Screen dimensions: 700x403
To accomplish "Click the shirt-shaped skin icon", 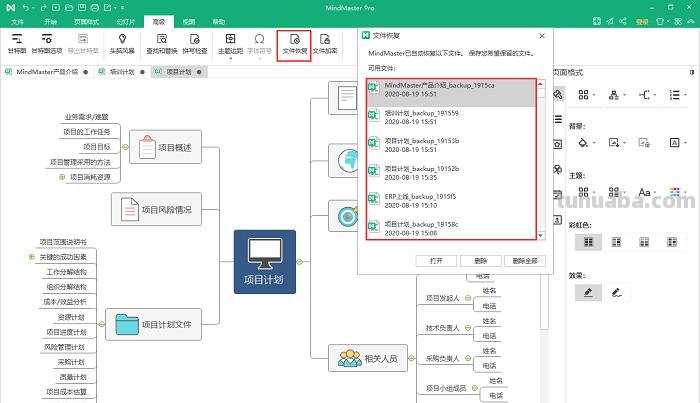I will (660, 21).
